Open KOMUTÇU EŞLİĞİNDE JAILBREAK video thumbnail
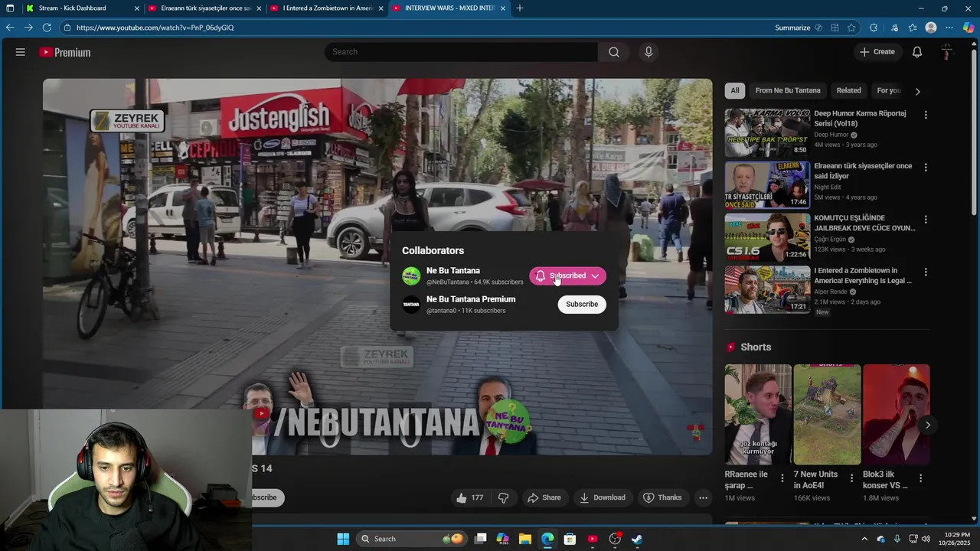Viewport: 980px width, 551px height. click(767, 237)
